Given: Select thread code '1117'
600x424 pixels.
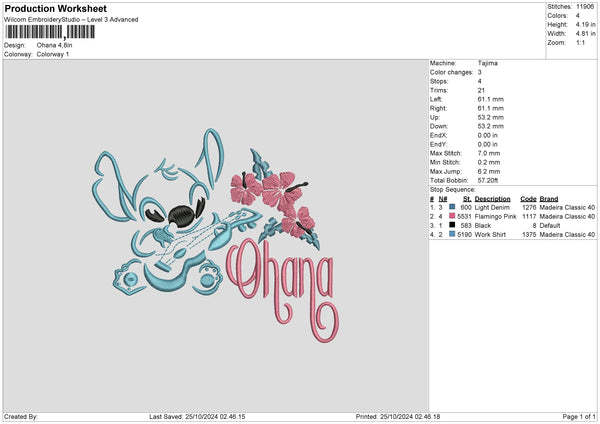Looking at the screenshot, I should point(529,217).
